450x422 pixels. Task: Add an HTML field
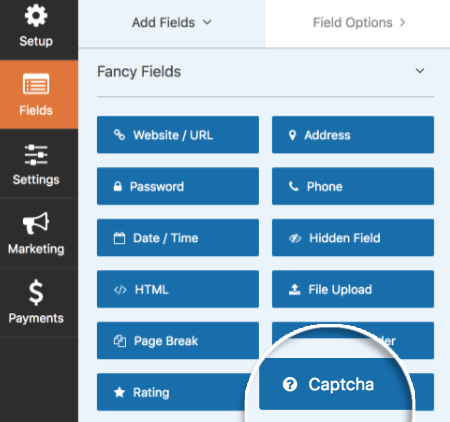point(178,289)
